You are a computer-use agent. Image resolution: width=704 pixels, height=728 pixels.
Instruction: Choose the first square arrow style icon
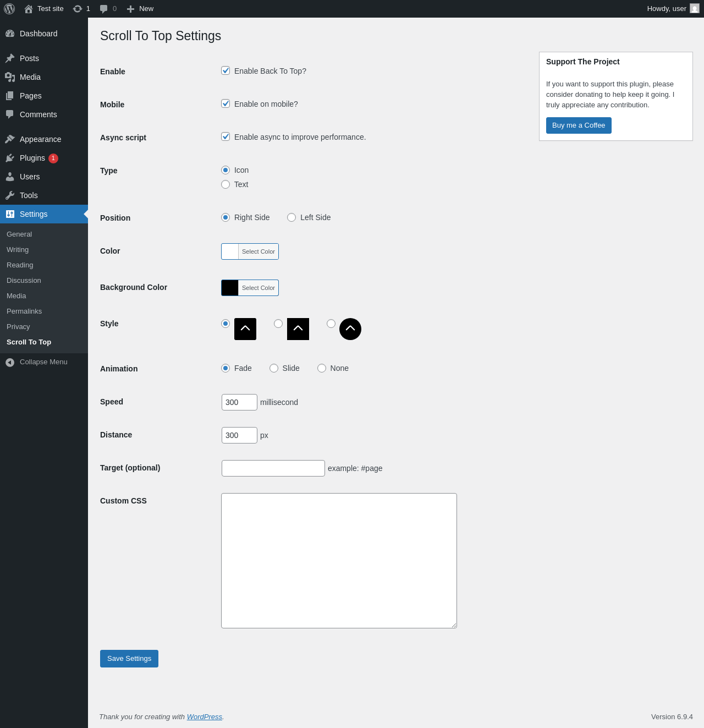[245, 329]
